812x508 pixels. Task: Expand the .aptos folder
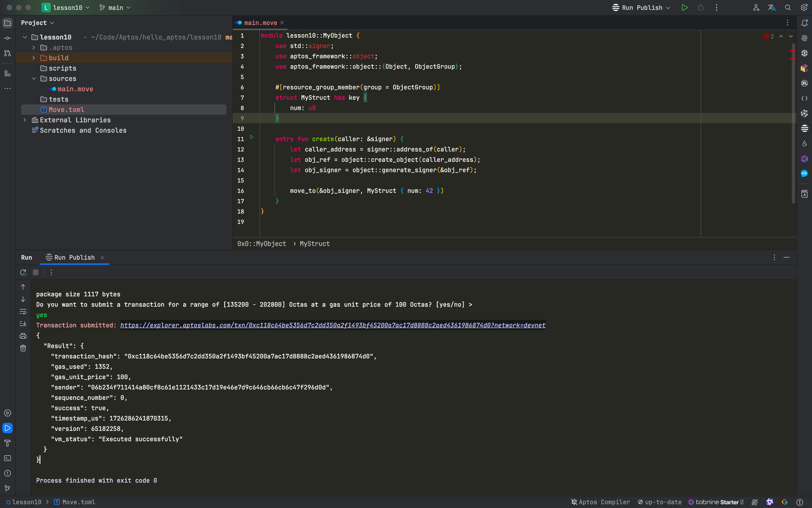pos(34,47)
